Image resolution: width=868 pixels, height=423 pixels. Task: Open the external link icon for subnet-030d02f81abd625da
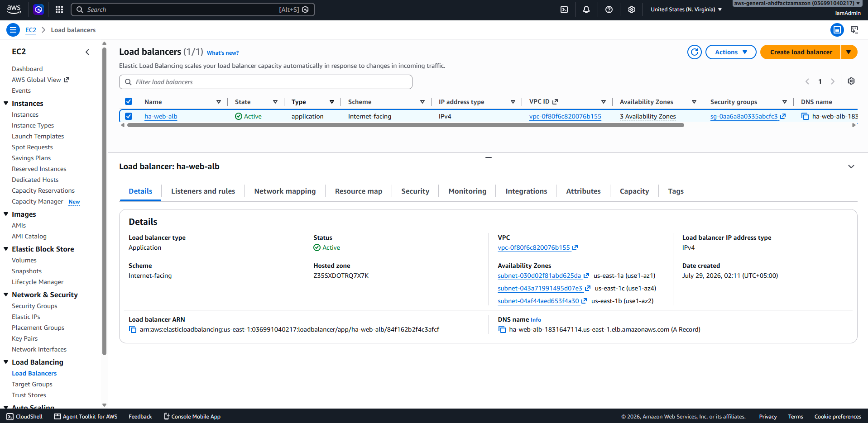[586, 276]
